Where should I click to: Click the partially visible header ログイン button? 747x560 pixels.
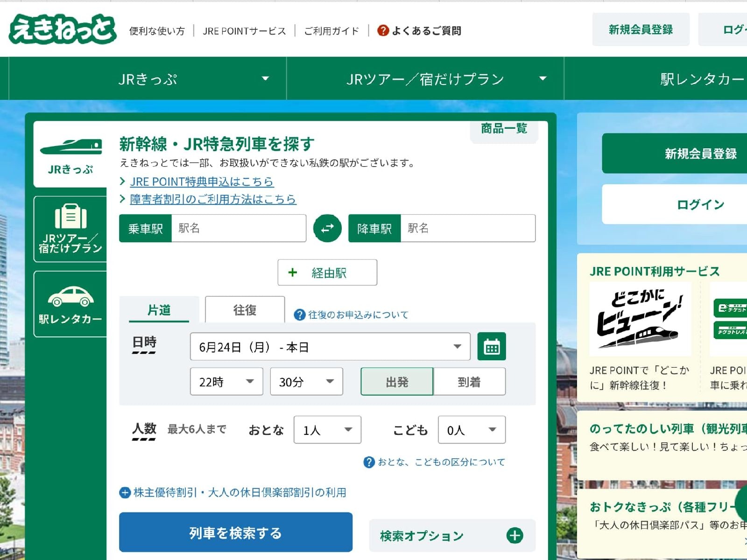point(723,29)
